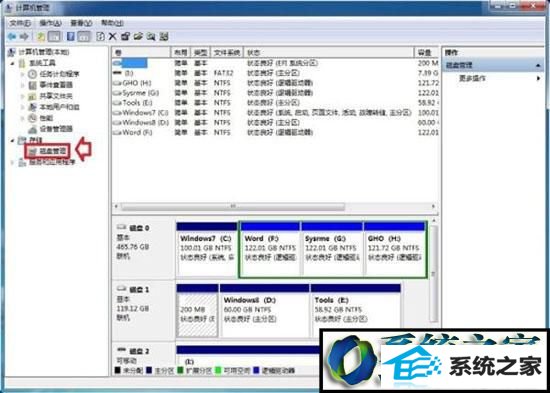The image size is (550, 393).
Task: Select 存储 node in the tree
Action: pos(36,140)
